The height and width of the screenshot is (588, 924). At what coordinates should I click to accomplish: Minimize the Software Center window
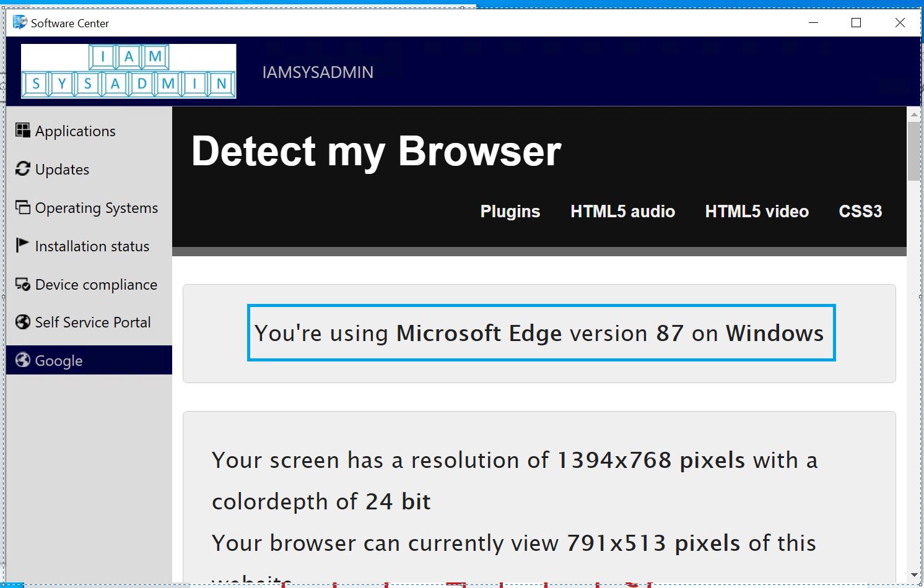point(814,23)
